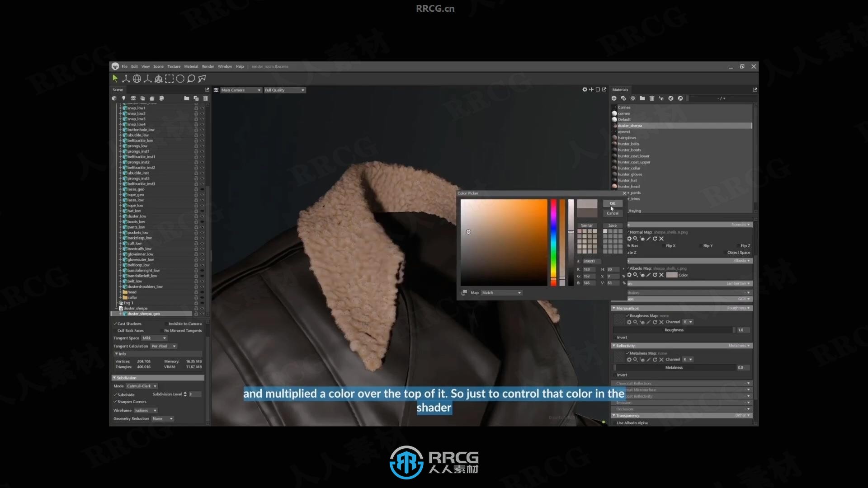Choose the lasso selection tool

pyautogui.click(x=191, y=79)
